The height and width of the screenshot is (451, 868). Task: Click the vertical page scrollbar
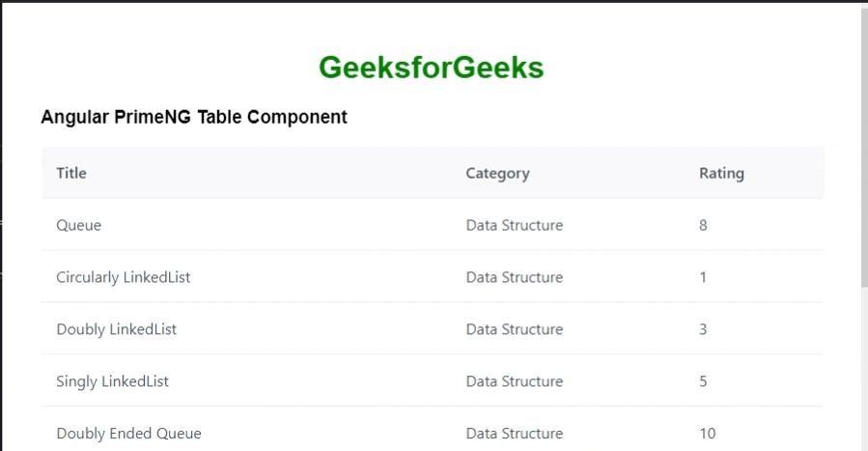click(863, 145)
